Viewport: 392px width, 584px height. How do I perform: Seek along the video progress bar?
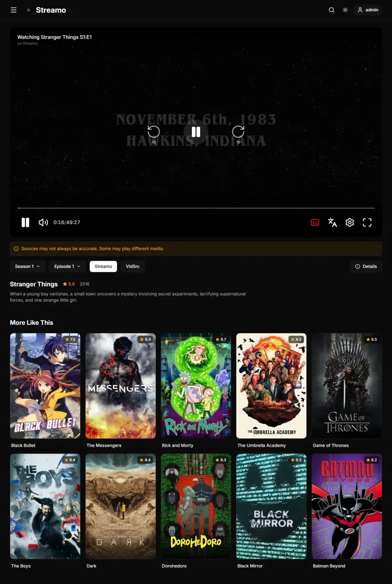click(x=196, y=208)
